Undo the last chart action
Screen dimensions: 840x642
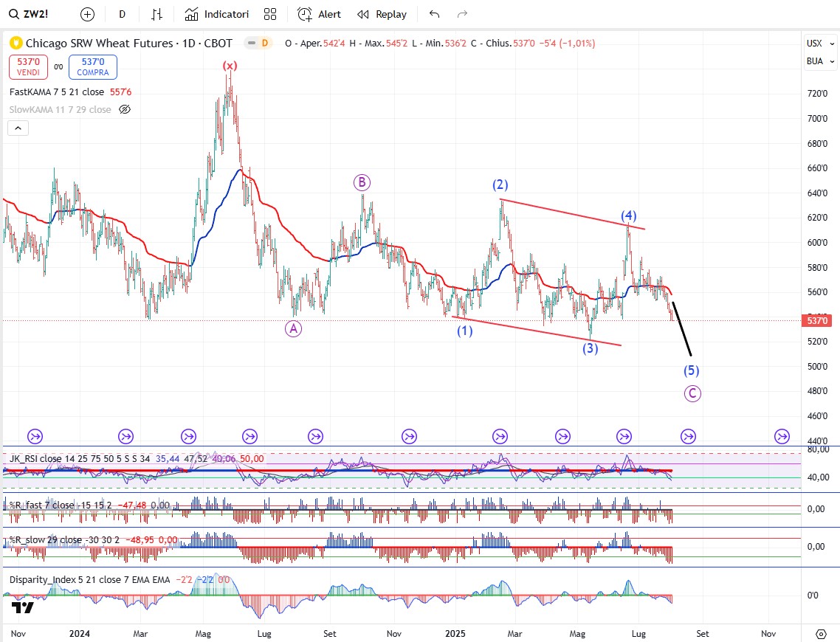pyautogui.click(x=435, y=14)
